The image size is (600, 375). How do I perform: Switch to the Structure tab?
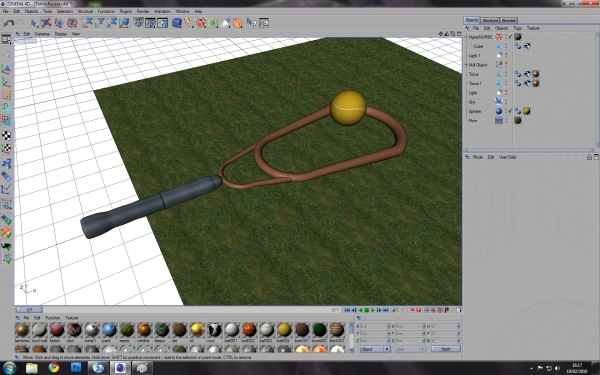click(490, 20)
